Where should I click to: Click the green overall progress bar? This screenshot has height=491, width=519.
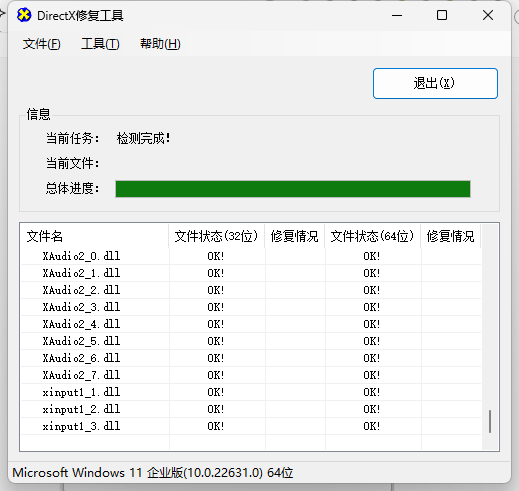point(293,189)
